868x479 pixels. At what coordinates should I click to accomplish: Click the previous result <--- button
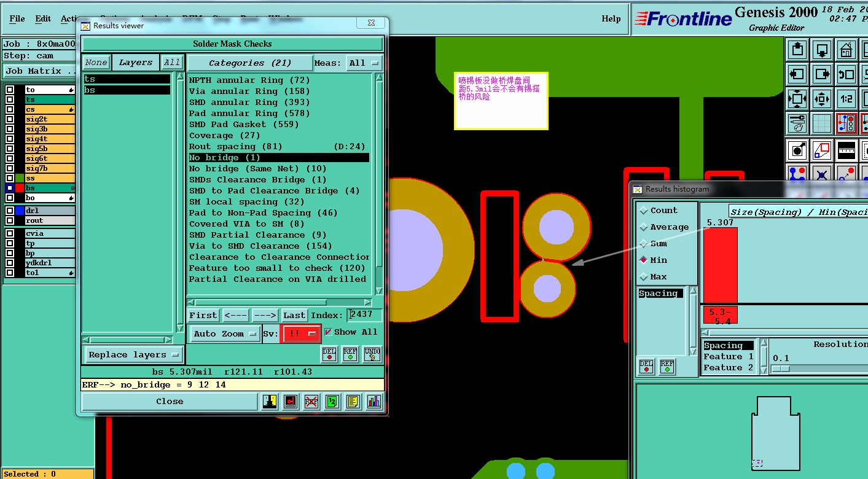tap(236, 316)
